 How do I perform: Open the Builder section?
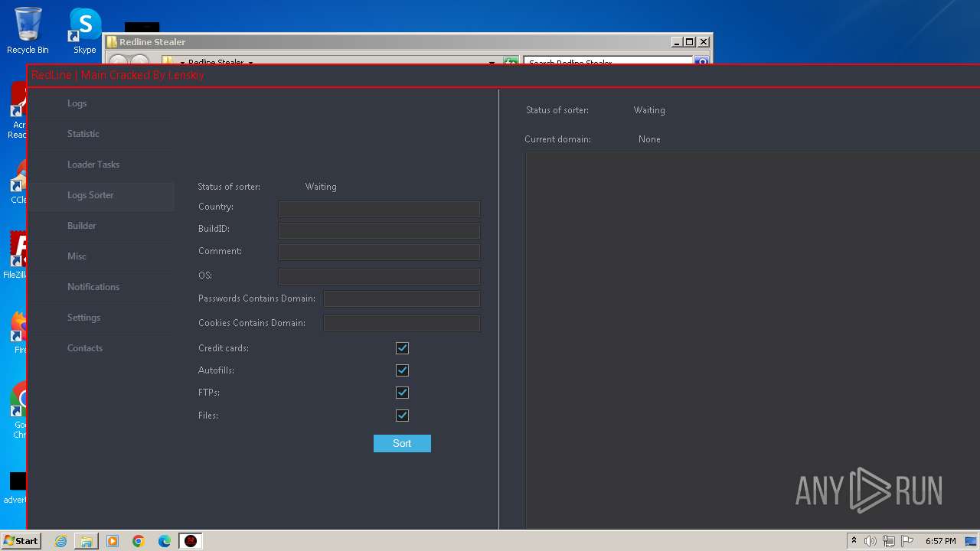click(x=102, y=226)
